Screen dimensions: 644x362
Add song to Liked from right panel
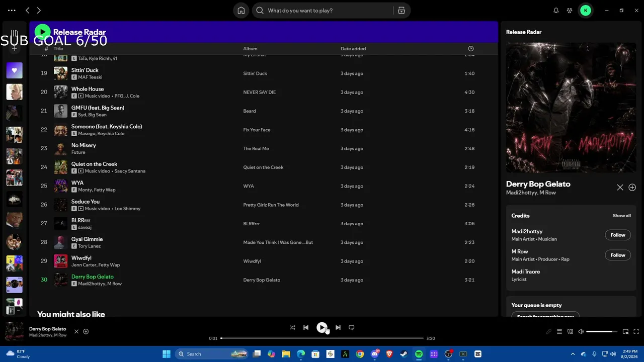(632, 188)
